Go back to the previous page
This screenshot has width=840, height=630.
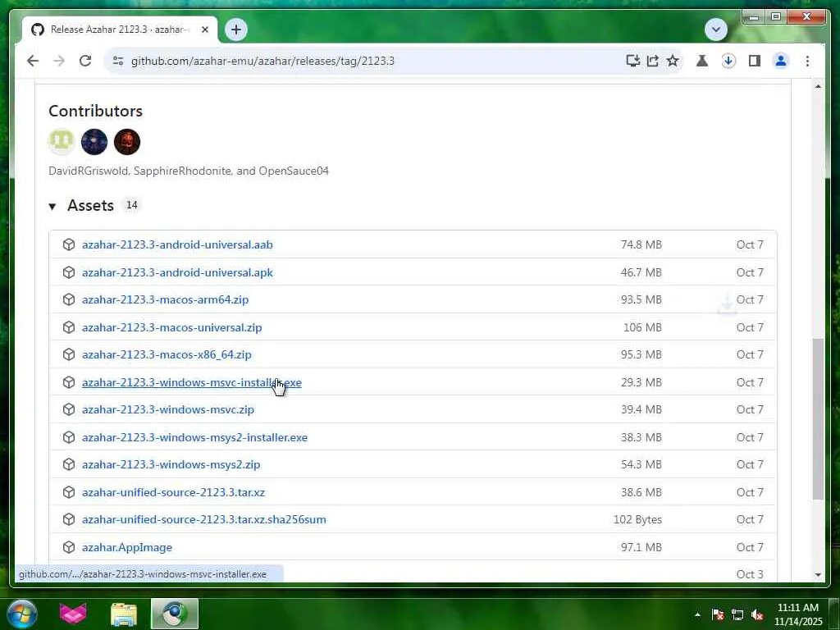[33, 61]
